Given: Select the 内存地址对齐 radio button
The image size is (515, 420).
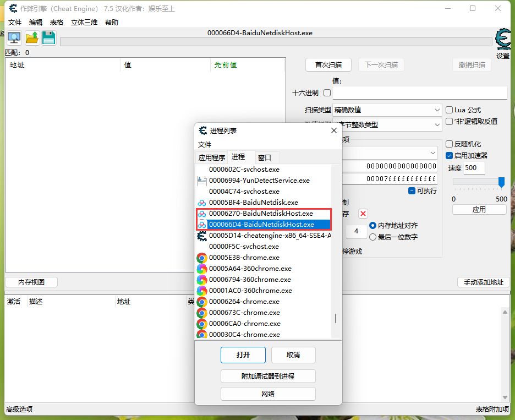Looking at the screenshot, I should 372,226.
